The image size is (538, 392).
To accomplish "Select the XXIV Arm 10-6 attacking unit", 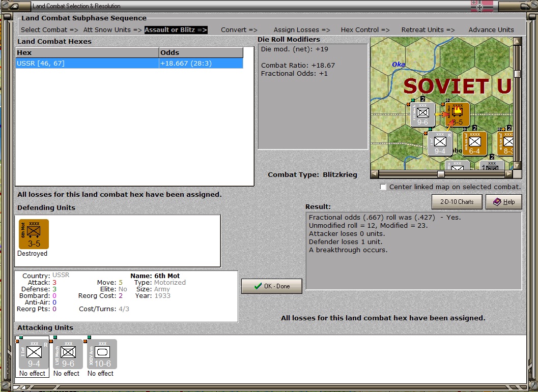I will (102, 354).
